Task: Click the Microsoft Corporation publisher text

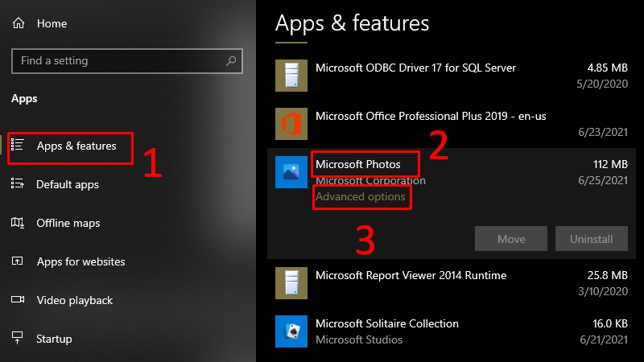Action: (x=370, y=180)
